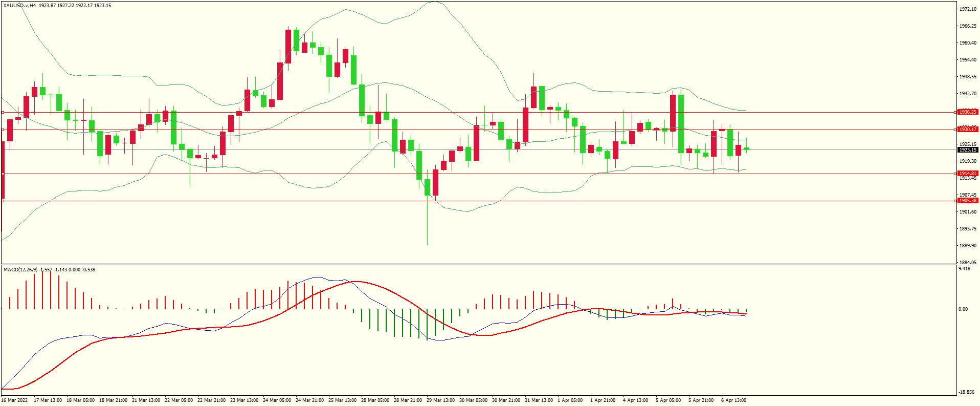Click the current price label 1923.15
Screen dimensions: 980x406
coord(967,150)
